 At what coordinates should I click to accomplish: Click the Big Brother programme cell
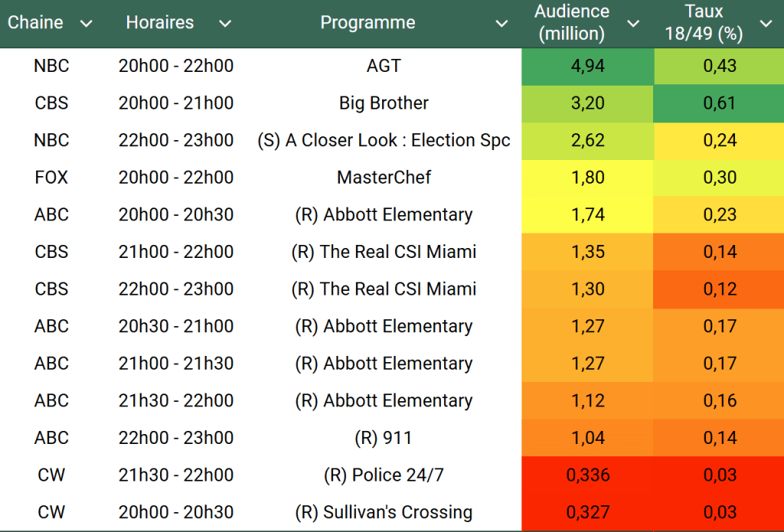tap(384, 103)
